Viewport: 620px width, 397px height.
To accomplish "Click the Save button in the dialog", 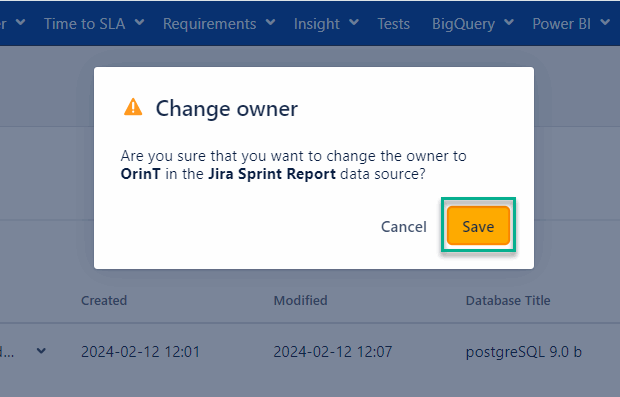I will click(478, 225).
